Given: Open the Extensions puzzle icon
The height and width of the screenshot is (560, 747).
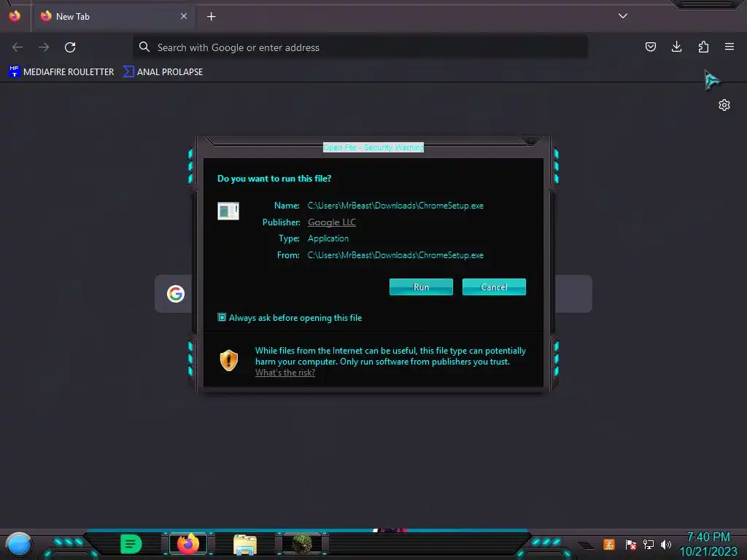Looking at the screenshot, I should [703, 47].
